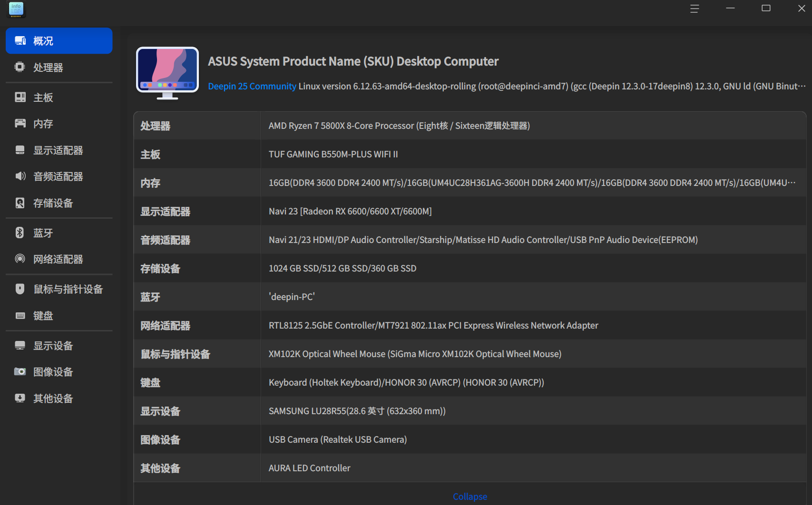
Task: Click the 16GB DDR4 3600 memory value
Action: tap(532, 183)
